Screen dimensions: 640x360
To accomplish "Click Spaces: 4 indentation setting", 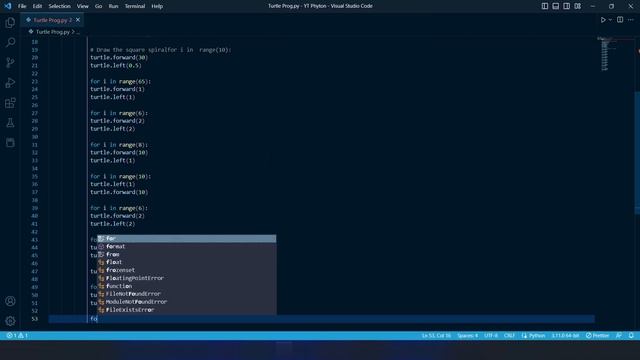I will 467,336.
